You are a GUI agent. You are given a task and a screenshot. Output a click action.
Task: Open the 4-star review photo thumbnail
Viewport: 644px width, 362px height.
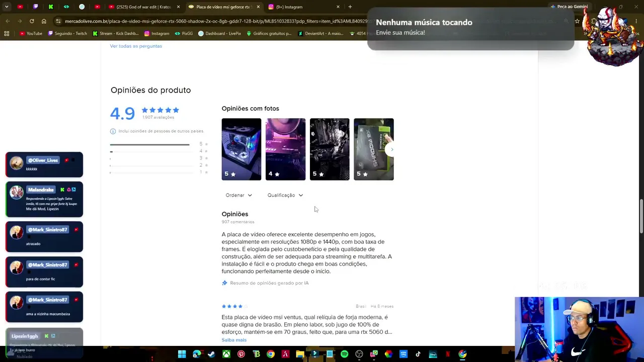[285, 149]
